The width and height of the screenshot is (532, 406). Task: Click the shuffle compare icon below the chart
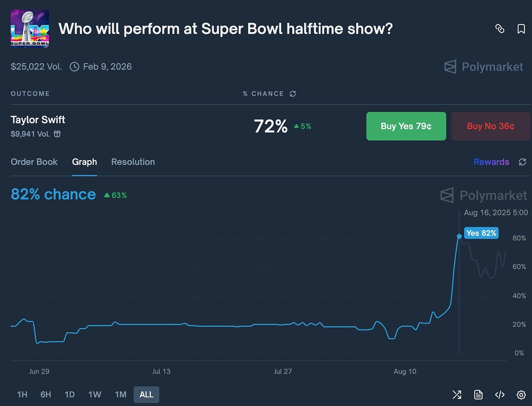point(457,395)
